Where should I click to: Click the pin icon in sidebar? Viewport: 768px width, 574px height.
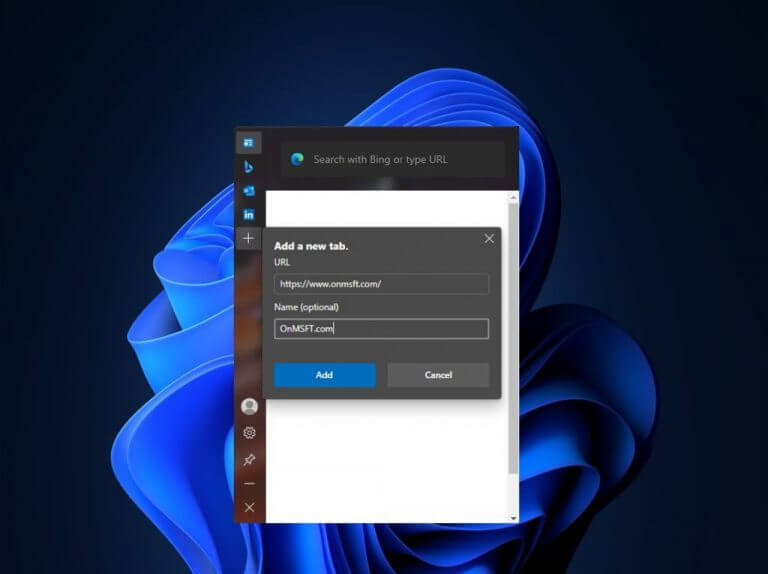249,459
